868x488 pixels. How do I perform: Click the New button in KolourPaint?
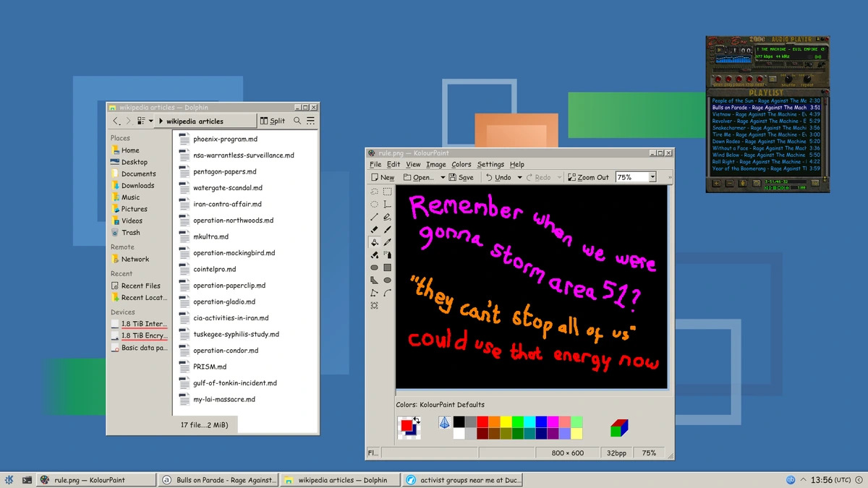382,176
